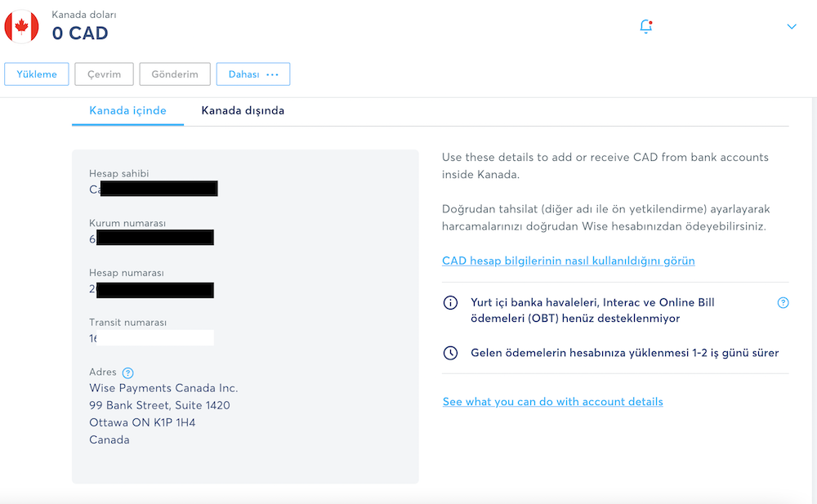Click the Hesap numarası label
The height and width of the screenshot is (504, 817).
[x=127, y=273]
